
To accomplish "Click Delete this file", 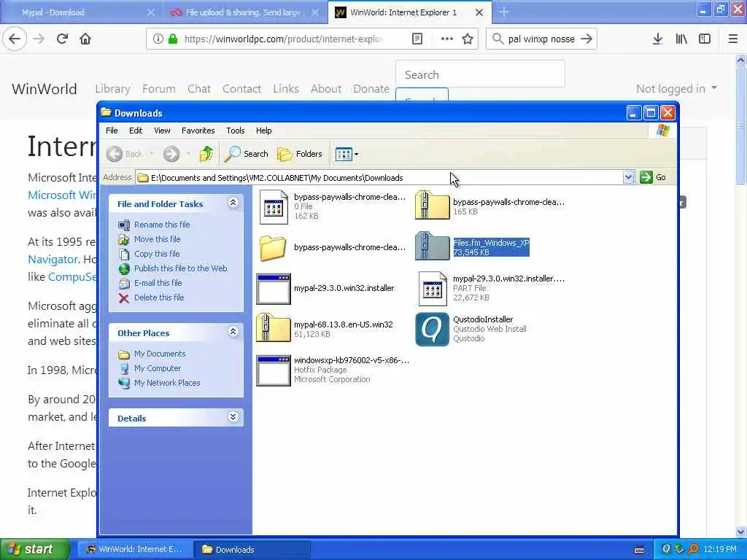I will 159,297.
